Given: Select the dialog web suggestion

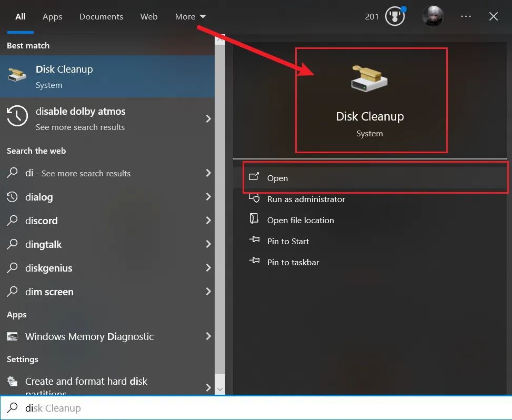Looking at the screenshot, I should pos(107,197).
